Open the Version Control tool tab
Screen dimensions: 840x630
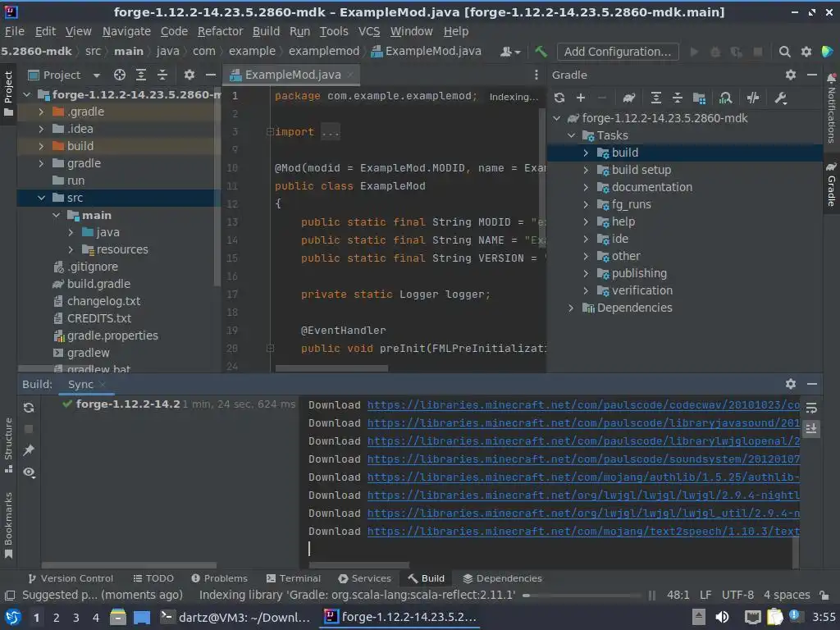[71, 578]
